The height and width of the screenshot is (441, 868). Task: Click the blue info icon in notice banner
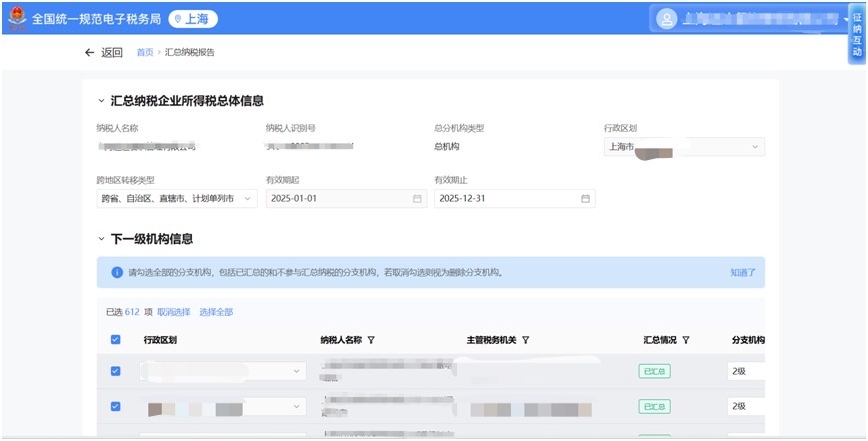click(x=116, y=272)
